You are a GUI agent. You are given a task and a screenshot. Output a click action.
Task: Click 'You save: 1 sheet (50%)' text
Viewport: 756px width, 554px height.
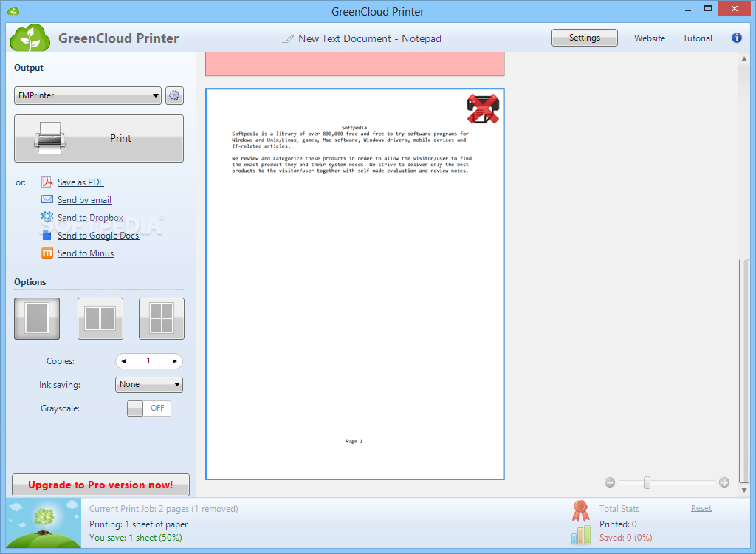[136, 538]
